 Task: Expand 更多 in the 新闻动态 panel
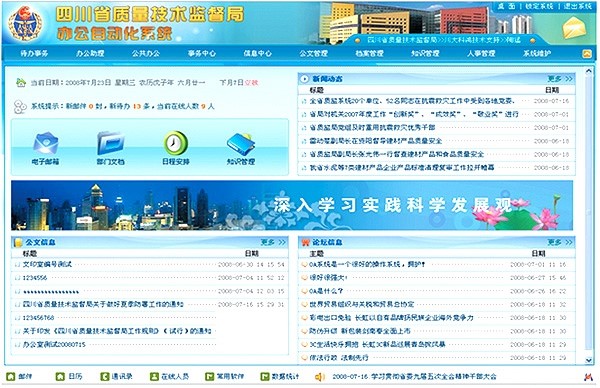(559, 79)
